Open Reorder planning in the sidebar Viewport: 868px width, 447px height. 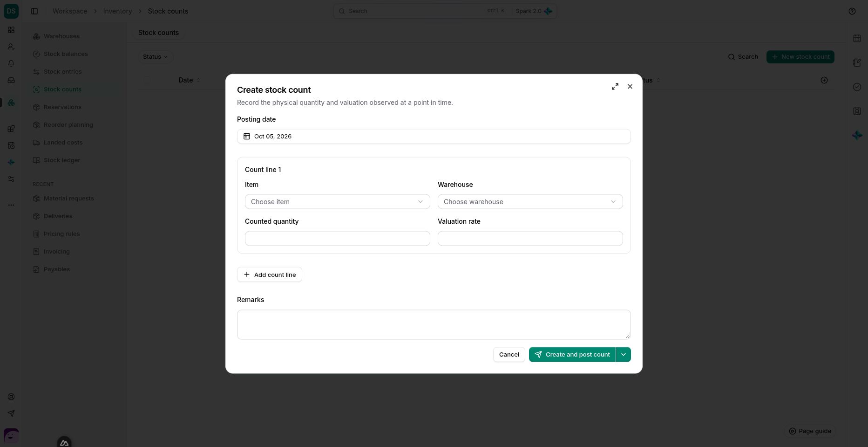(75, 125)
